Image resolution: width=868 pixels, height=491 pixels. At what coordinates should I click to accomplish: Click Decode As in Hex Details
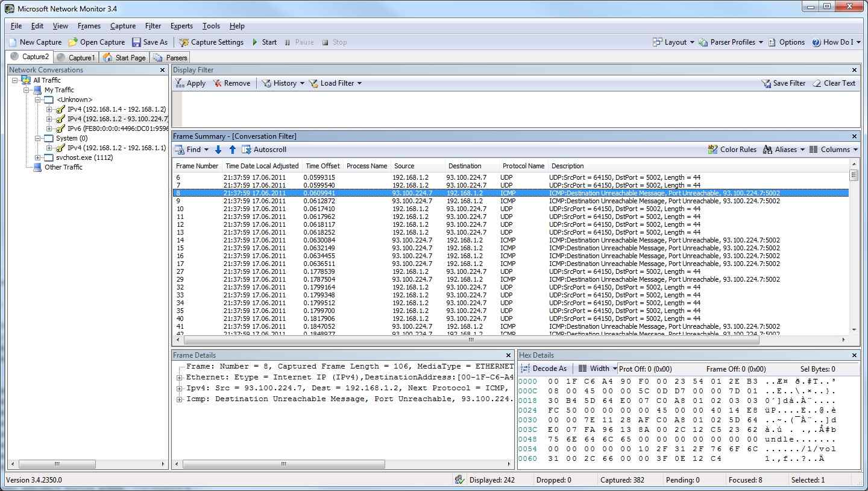click(x=544, y=369)
